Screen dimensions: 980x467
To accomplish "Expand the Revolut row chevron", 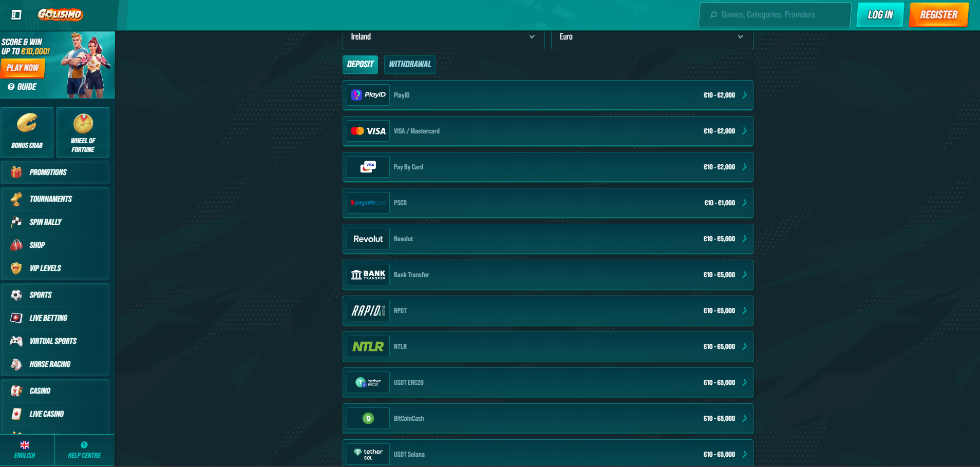I will tap(744, 239).
